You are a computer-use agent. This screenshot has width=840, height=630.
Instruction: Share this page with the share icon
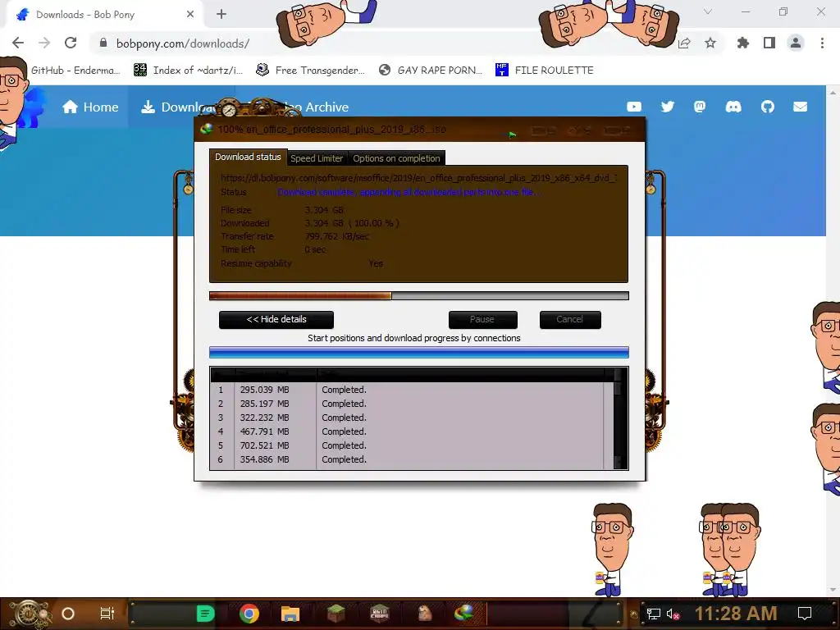pyautogui.click(x=685, y=43)
